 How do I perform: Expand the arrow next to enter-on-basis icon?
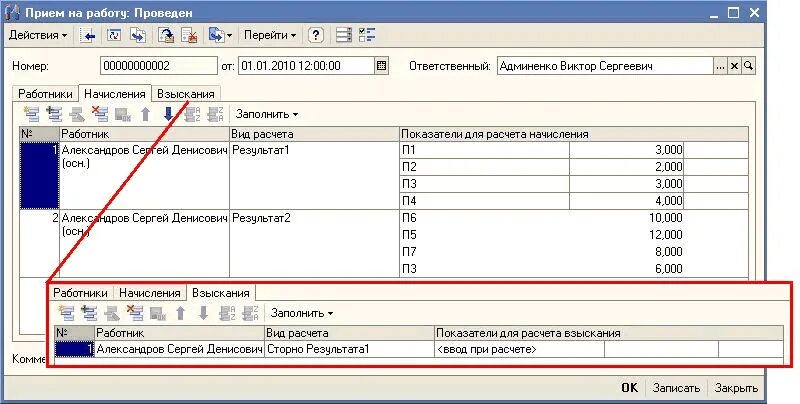tap(230, 35)
